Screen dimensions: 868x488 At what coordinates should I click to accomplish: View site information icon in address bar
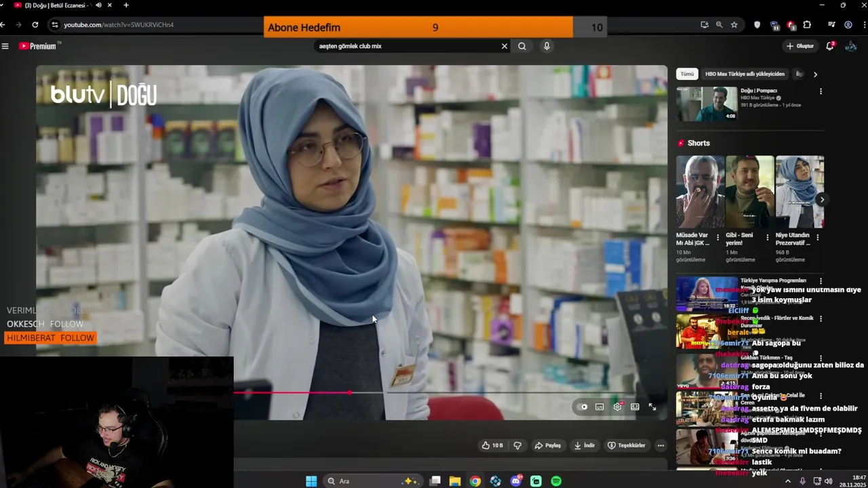55,25
